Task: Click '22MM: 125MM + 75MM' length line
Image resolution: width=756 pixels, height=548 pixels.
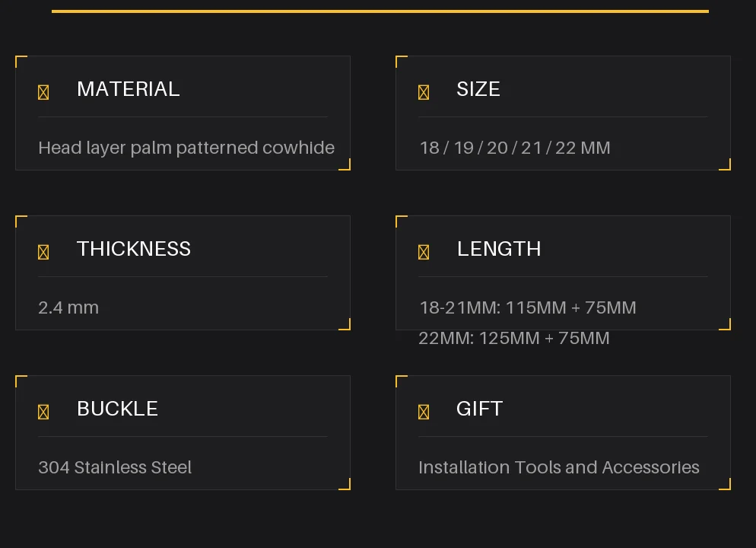Action: tap(514, 338)
